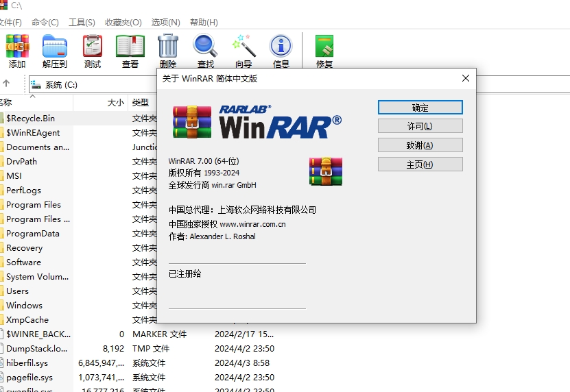
Task: Click the drive icon in address bar
Action: pyautogui.click(x=36, y=85)
